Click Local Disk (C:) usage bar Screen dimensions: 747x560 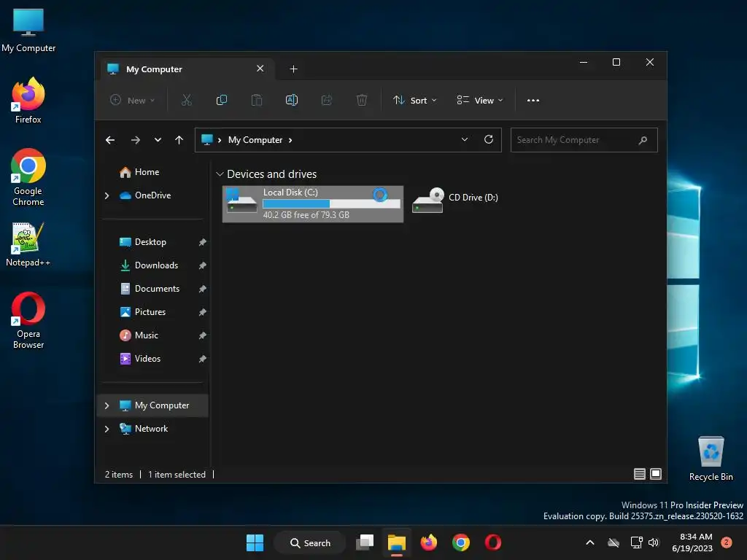331,204
